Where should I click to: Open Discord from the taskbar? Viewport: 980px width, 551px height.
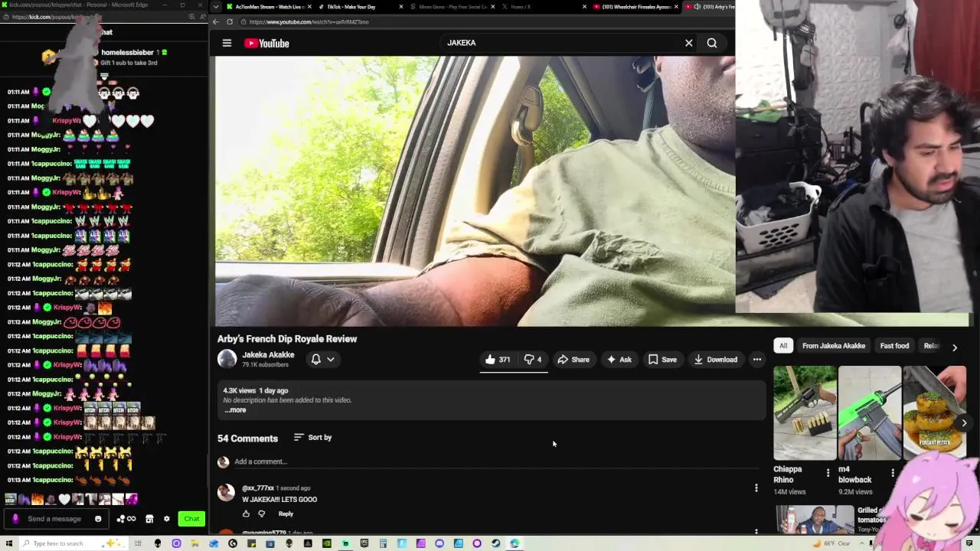(x=439, y=543)
